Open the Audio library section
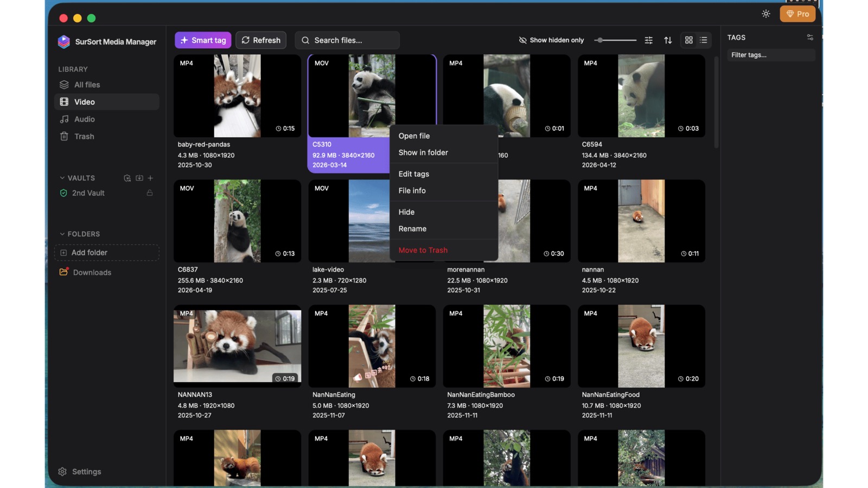The height and width of the screenshot is (488, 868). coord(106,119)
